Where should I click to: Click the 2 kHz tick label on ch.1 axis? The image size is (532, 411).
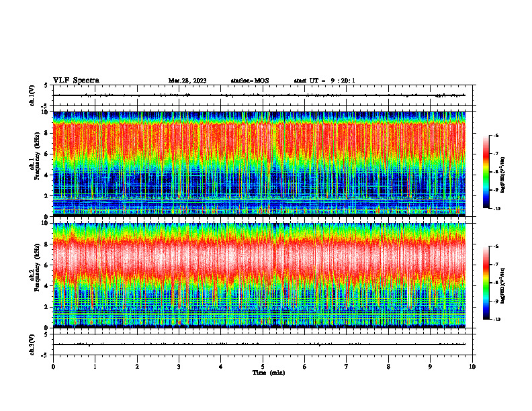coord(47,195)
